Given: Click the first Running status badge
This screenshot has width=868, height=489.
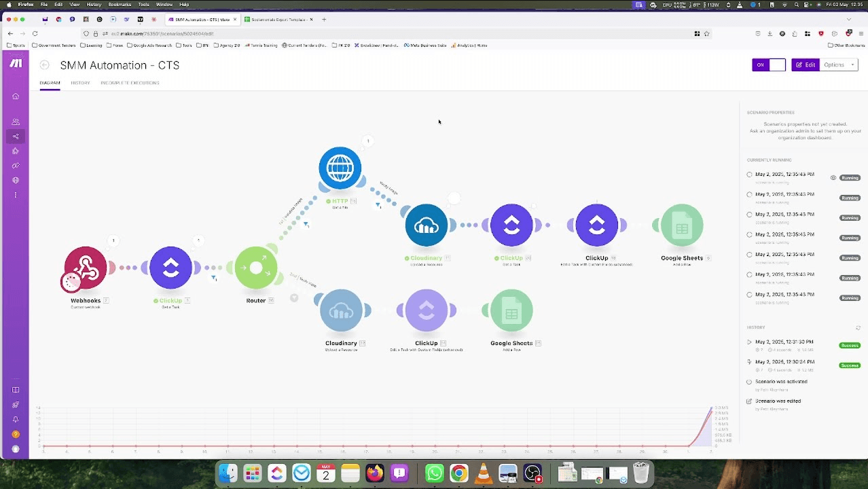Looking at the screenshot, I should click(x=850, y=178).
